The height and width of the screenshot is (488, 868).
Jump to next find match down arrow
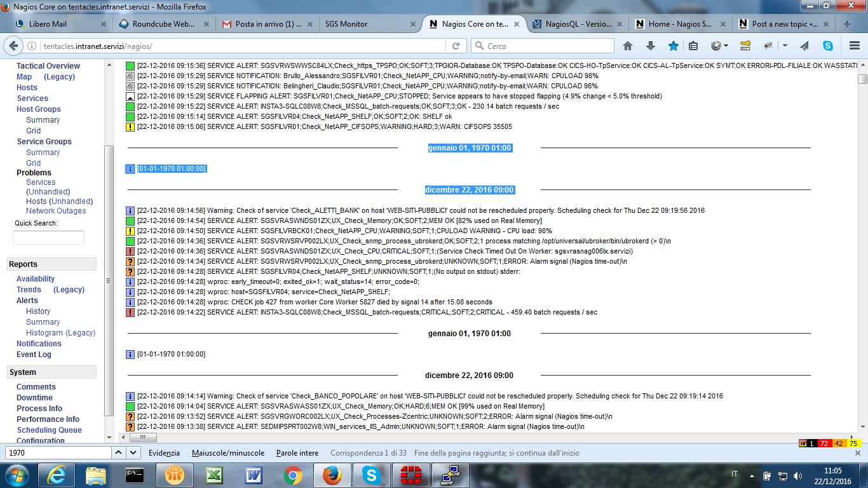[133, 453]
